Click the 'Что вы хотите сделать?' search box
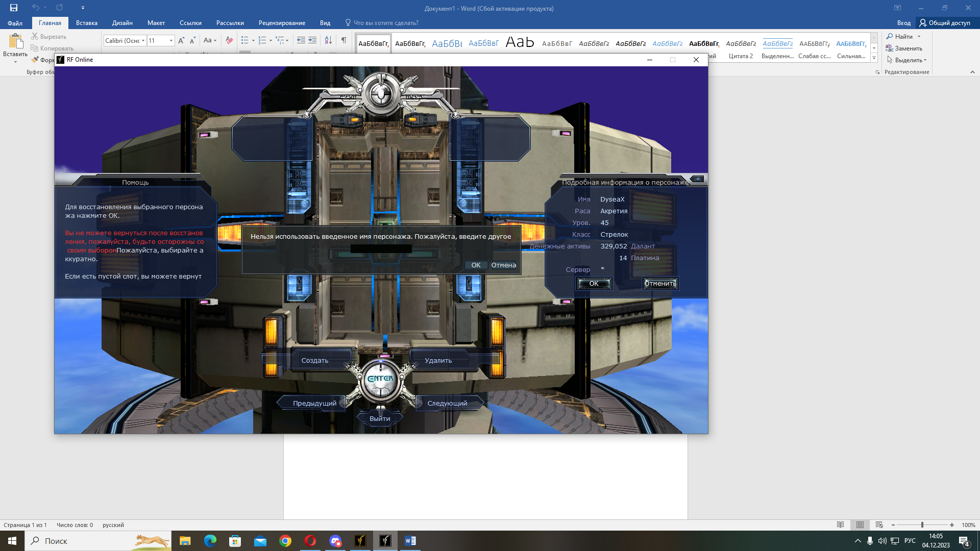 (x=382, y=23)
